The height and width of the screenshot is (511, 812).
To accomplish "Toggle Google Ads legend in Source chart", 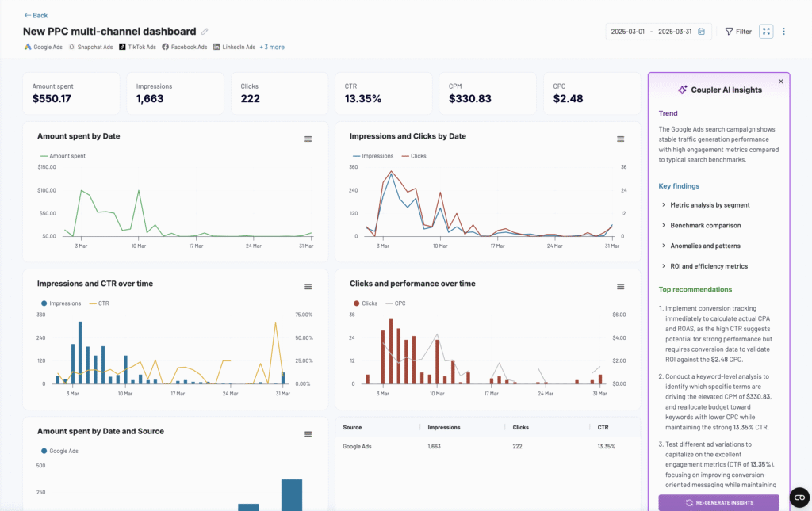I will pyautogui.click(x=59, y=451).
